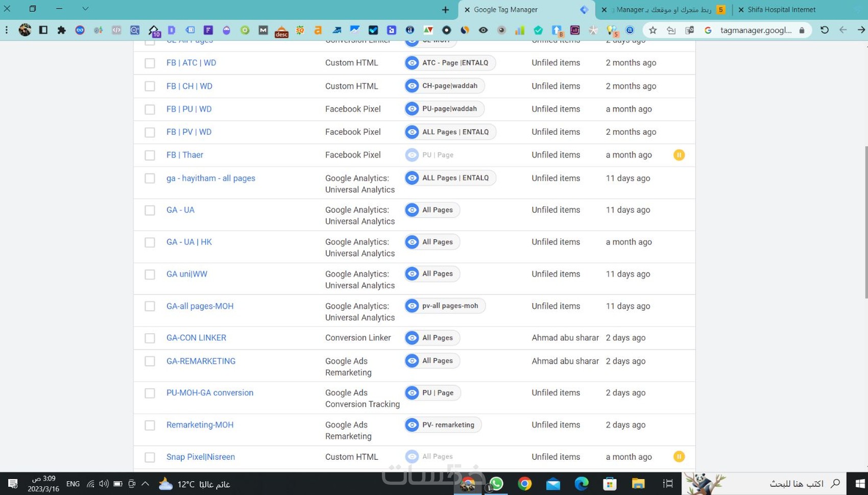Check the Remarketing-MOH row checkbox
This screenshot has width=868, height=495.
tap(150, 425)
